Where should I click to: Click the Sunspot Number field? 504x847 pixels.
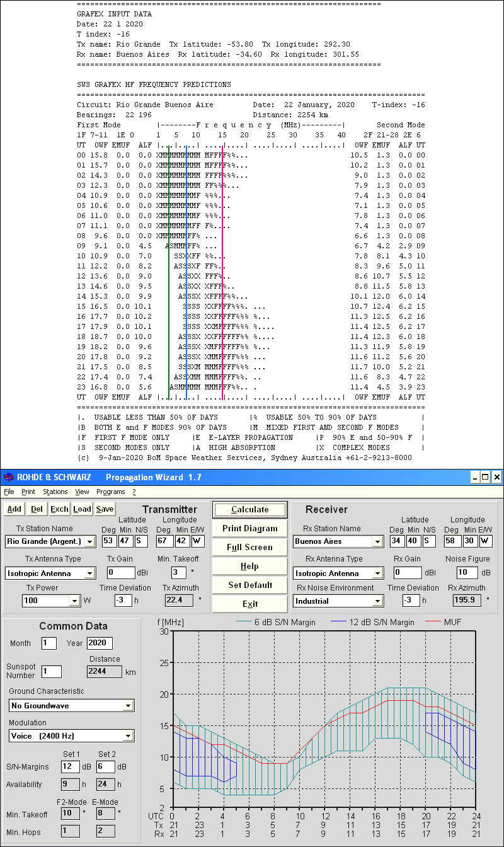pos(52,672)
